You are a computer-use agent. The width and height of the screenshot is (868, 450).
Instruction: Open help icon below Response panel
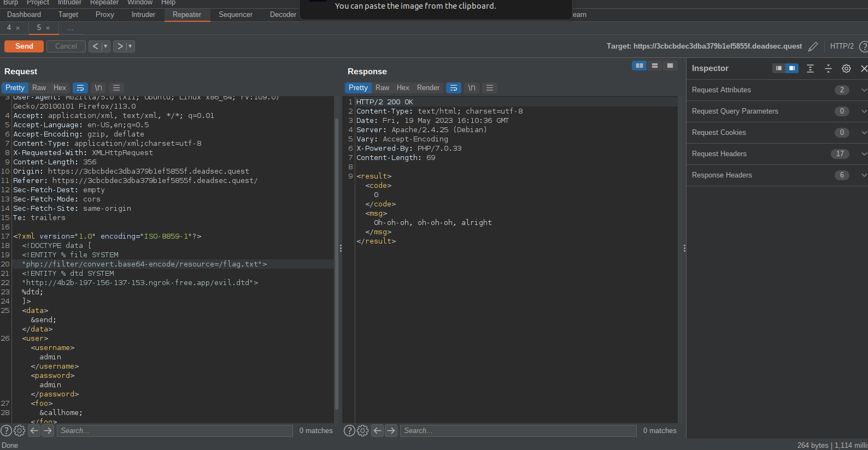click(349, 431)
